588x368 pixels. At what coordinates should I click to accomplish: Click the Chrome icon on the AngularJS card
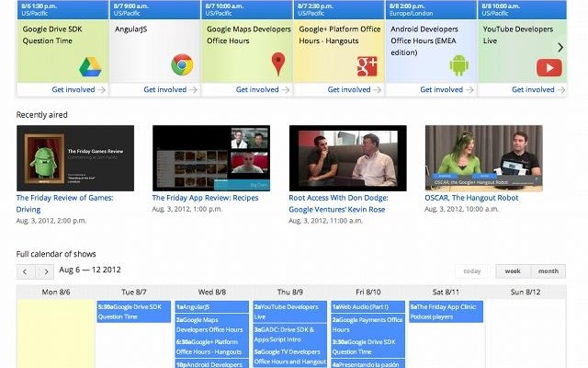(x=182, y=64)
